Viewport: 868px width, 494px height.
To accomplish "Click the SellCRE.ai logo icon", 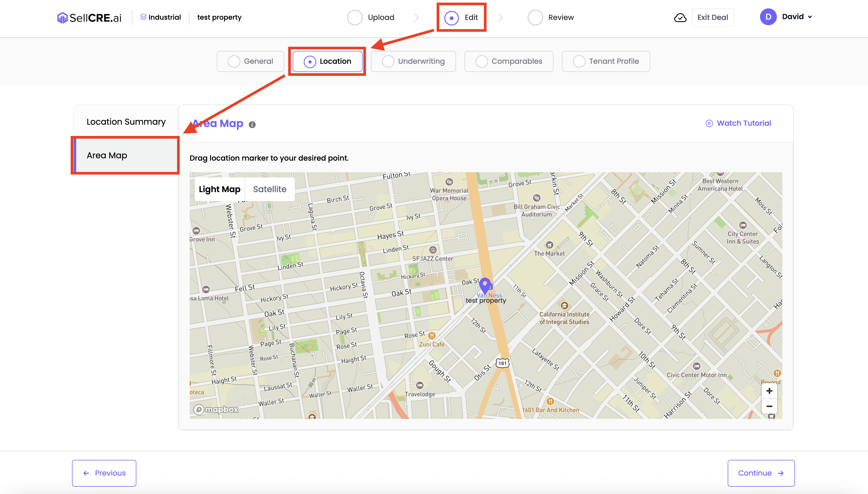I will 62,18.
